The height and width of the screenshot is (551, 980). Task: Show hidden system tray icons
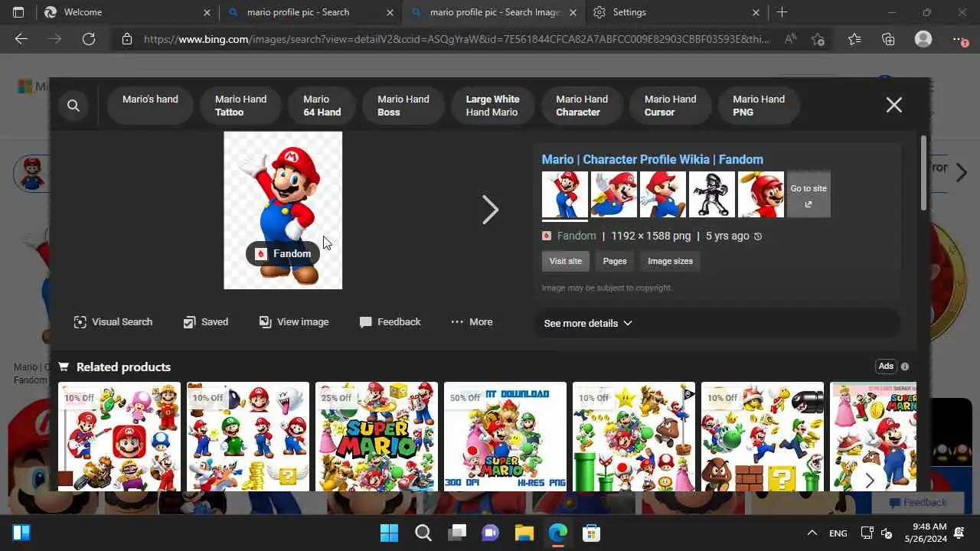[812, 533]
